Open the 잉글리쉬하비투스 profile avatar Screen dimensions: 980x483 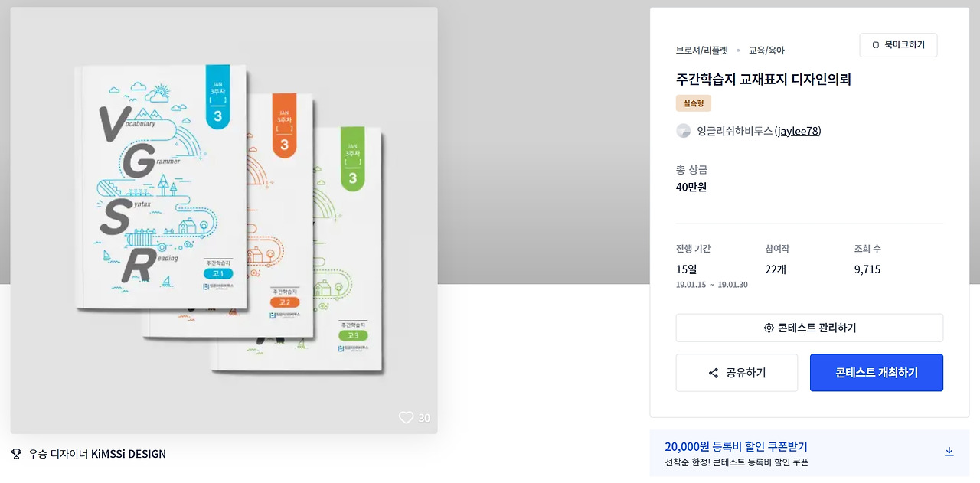[684, 131]
